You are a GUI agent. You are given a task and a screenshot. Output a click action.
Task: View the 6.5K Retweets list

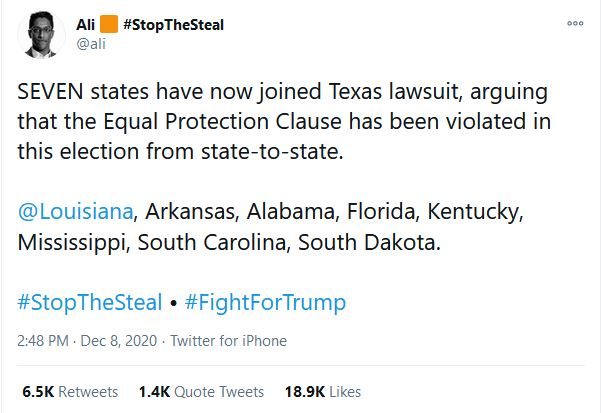click(70, 392)
